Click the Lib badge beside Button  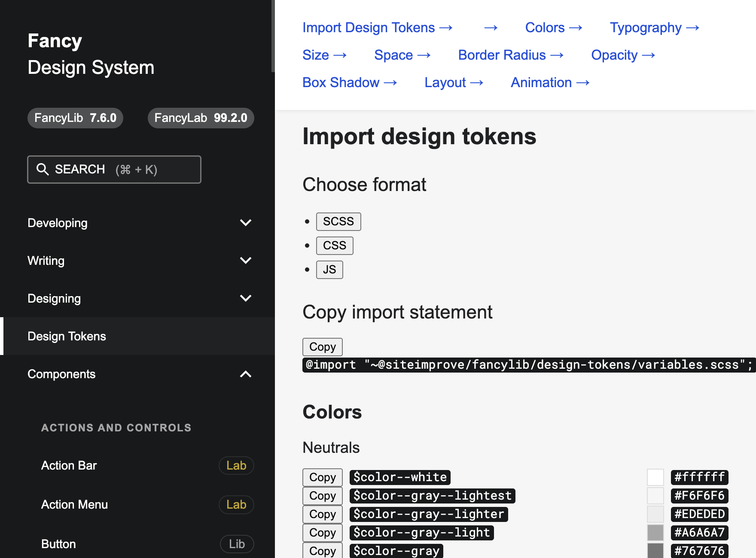(x=237, y=544)
